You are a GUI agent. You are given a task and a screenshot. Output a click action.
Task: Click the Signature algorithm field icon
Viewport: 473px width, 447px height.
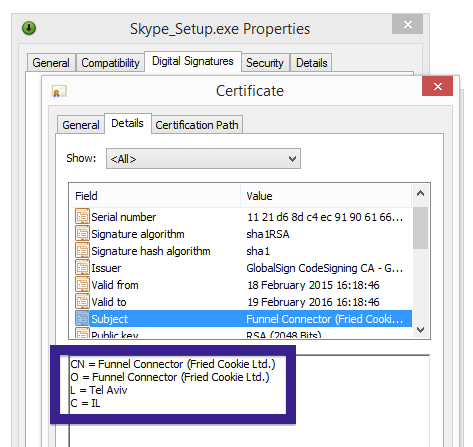tap(82, 233)
